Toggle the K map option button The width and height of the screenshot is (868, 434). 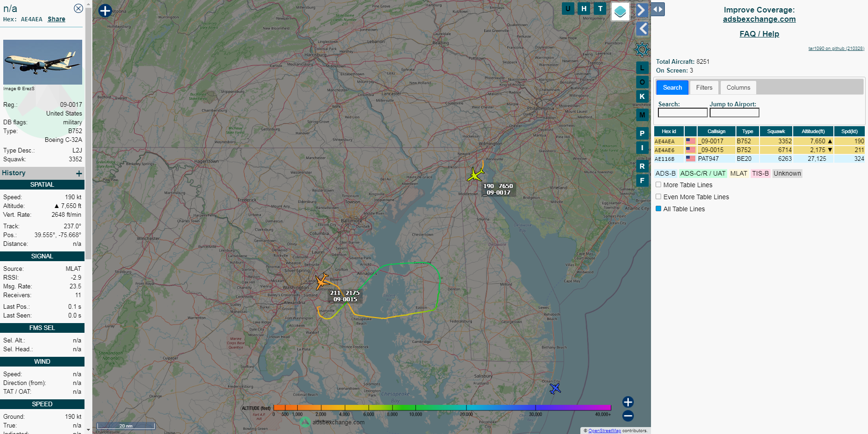[x=642, y=97]
